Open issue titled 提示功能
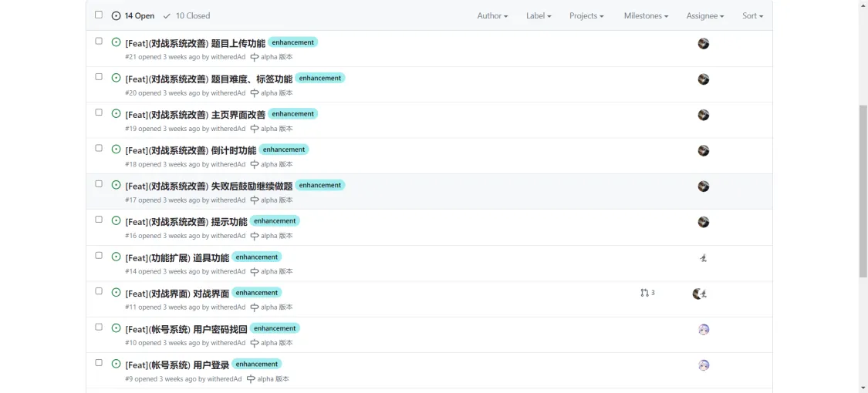Screen dimensions: 868x393 click(187, 222)
